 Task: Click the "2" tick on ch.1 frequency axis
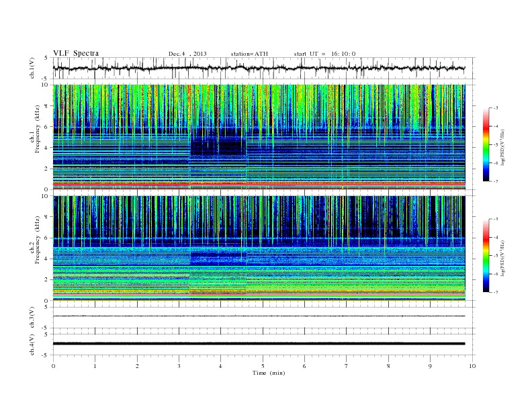47,169
